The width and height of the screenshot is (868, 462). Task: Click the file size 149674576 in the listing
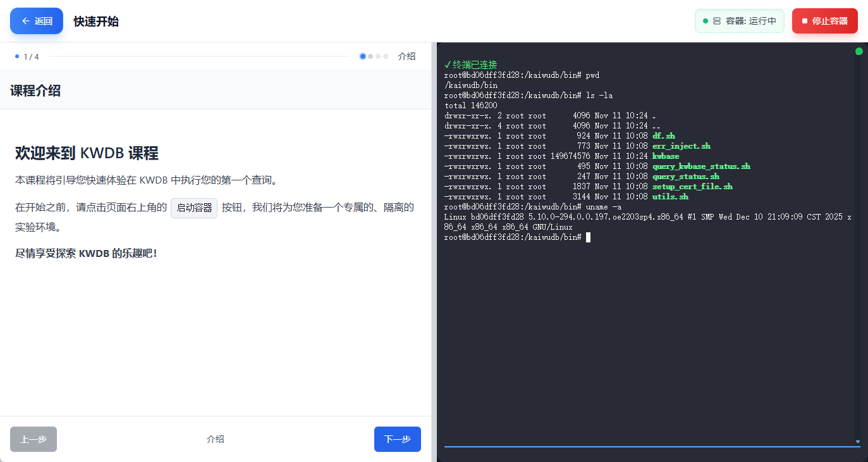pos(570,156)
